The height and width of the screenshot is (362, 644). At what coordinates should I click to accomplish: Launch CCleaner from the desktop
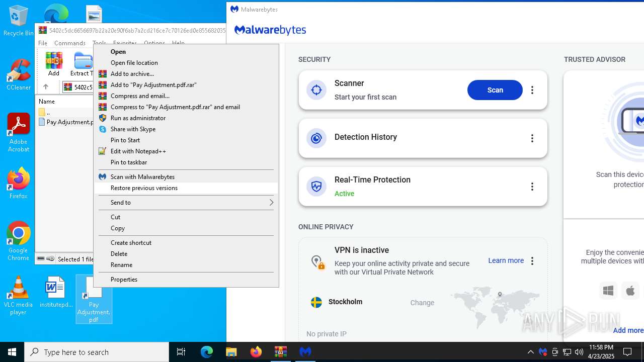pyautogui.click(x=19, y=75)
